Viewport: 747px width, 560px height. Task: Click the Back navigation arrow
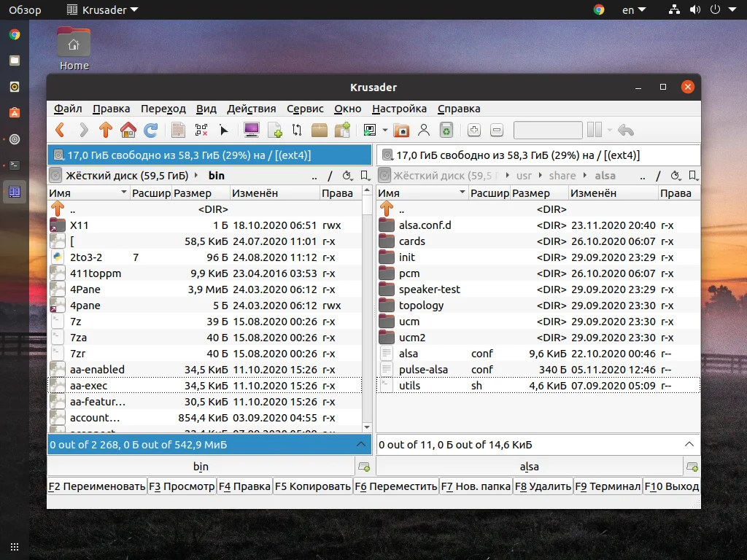pos(60,130)
